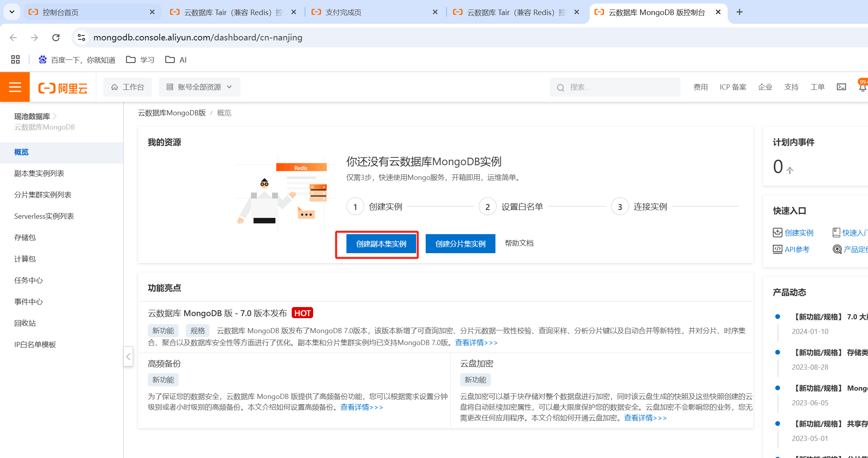Go to 工作台 home
The height and width of the screenshot is (458, 868).
(127, 87)
